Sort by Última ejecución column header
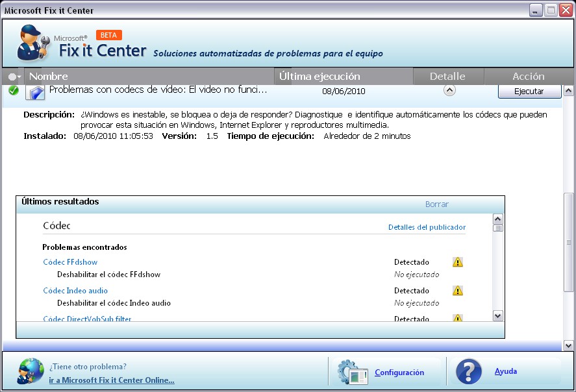The width and height of the screenshot is (576, 392). [344, 77]
